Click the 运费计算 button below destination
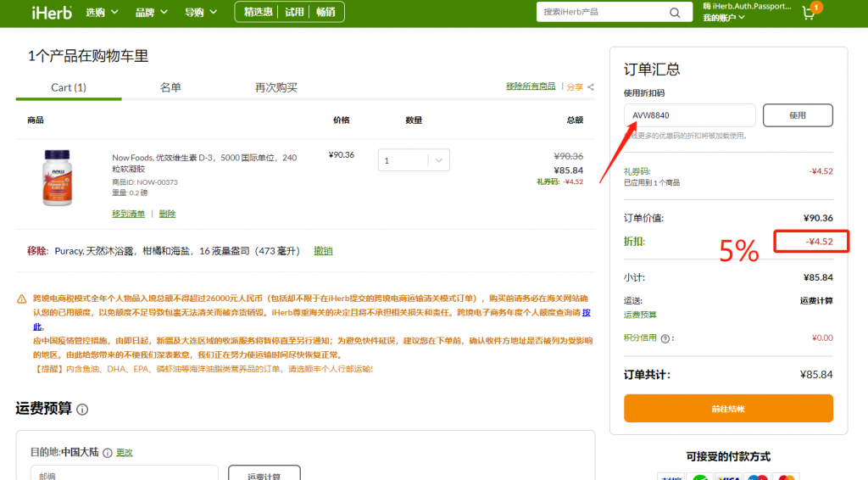Screen dimensions: 868x480 264,473
